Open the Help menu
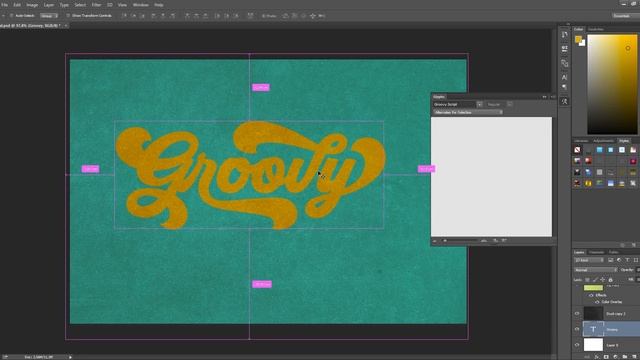This screenshot has width=640, height=360. (x=159, y=5)
